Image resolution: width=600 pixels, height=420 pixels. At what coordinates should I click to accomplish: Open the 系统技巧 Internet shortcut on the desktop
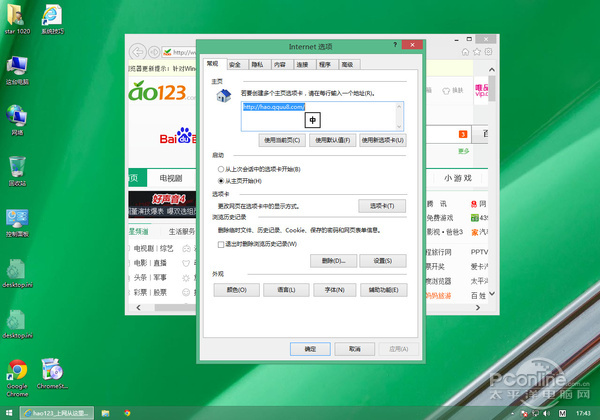tap(52, 19)
